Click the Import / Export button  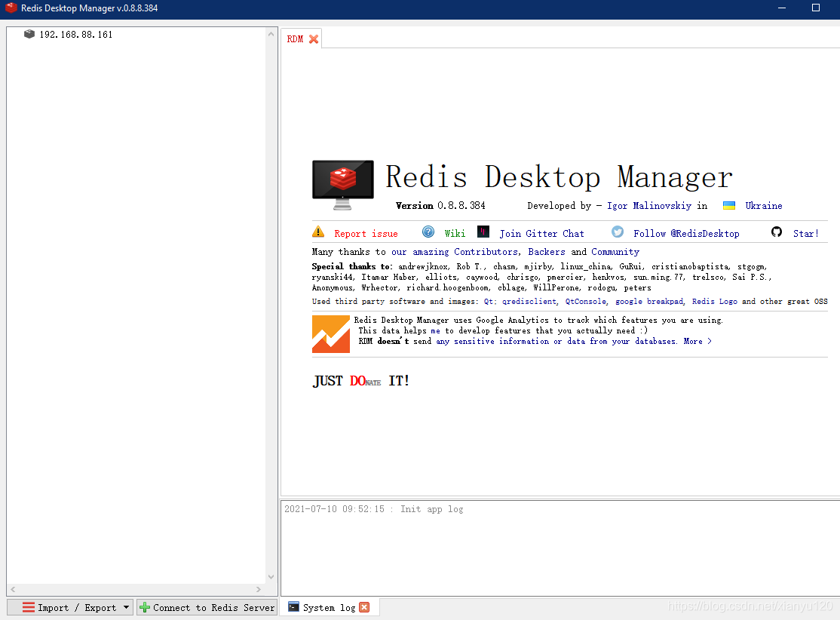click(x=70, y=607)
